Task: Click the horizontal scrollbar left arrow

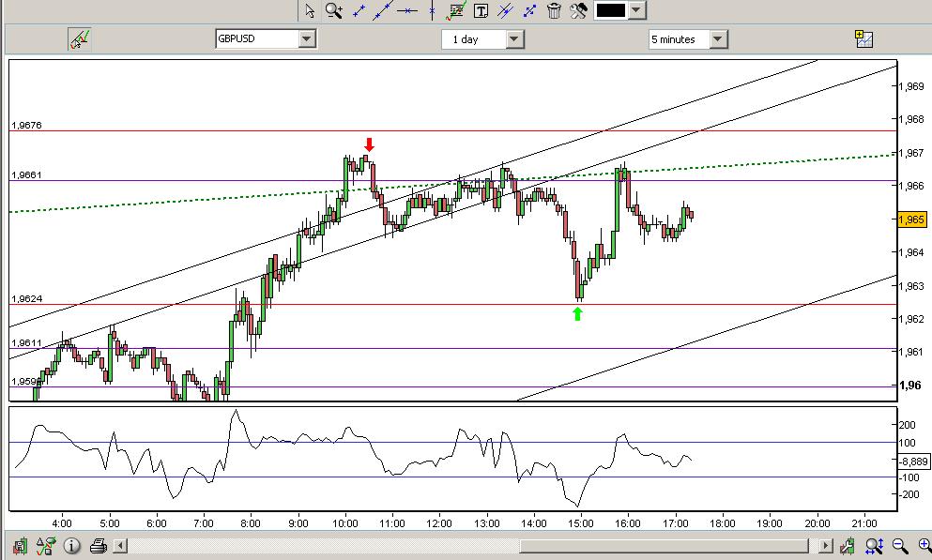Action: [120, 545]
